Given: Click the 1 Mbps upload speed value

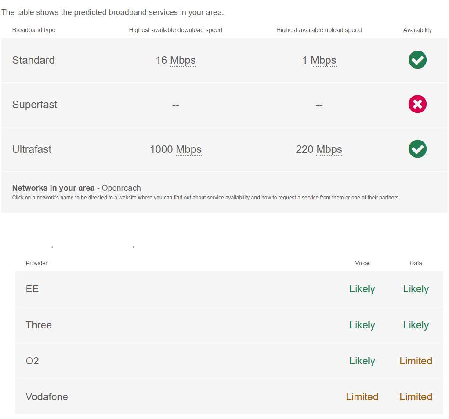Looking at the screenshot, I should point(319,60).
